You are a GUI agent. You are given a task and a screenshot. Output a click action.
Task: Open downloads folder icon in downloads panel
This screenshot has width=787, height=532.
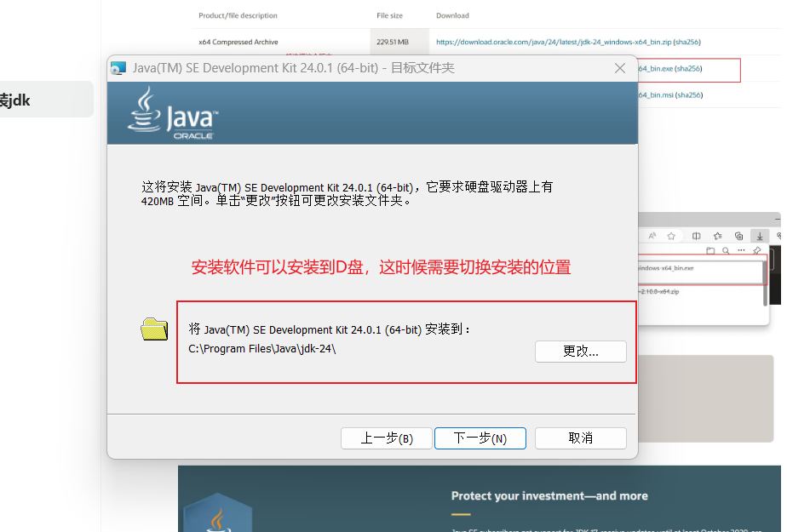point(712,249)
